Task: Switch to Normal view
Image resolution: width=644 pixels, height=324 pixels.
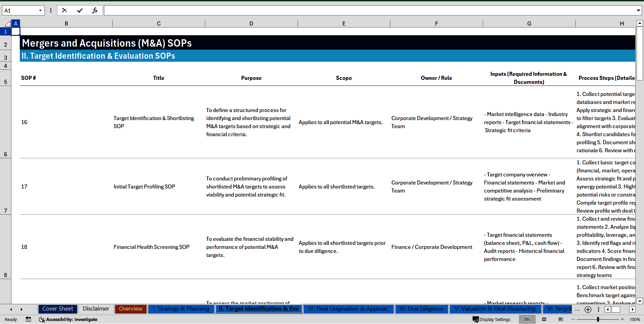Action: click(x=527, y=319)
